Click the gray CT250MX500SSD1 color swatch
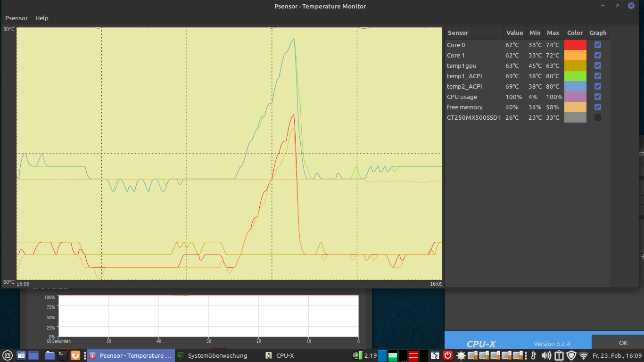The image size is (644, 362). [575, 117]
